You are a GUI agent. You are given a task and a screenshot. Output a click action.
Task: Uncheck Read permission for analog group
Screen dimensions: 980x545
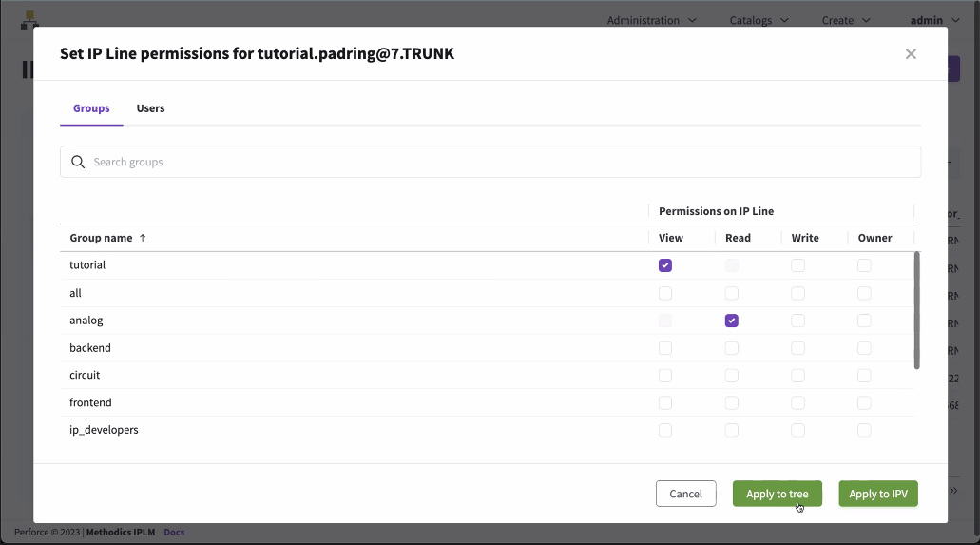(x=731, y=321)
